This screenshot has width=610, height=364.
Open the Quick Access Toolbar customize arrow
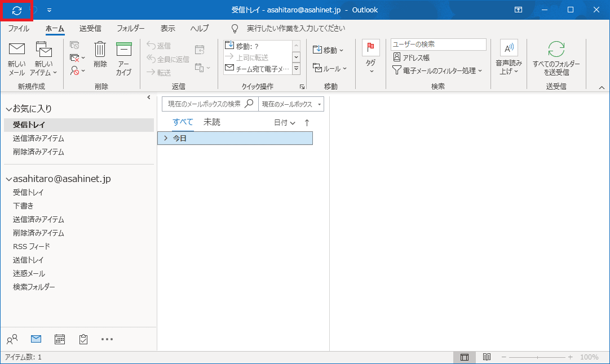tap(50, 11)
